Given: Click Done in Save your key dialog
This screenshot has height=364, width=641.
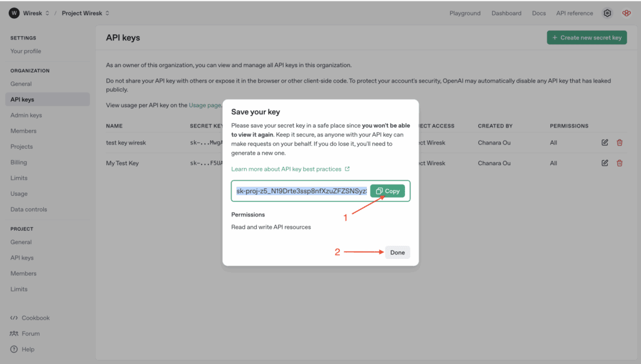Looking at the screenshot, I should tap(397, 253).
